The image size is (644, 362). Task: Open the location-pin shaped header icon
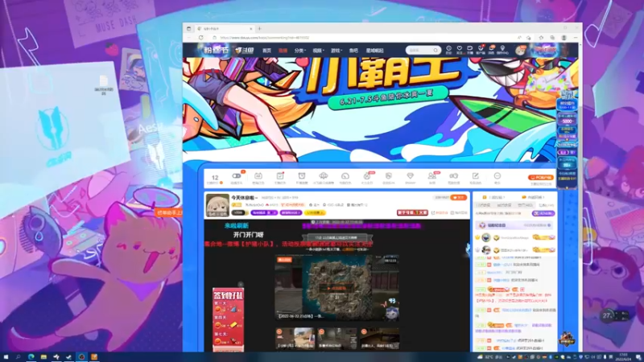(x=502, y=50)
